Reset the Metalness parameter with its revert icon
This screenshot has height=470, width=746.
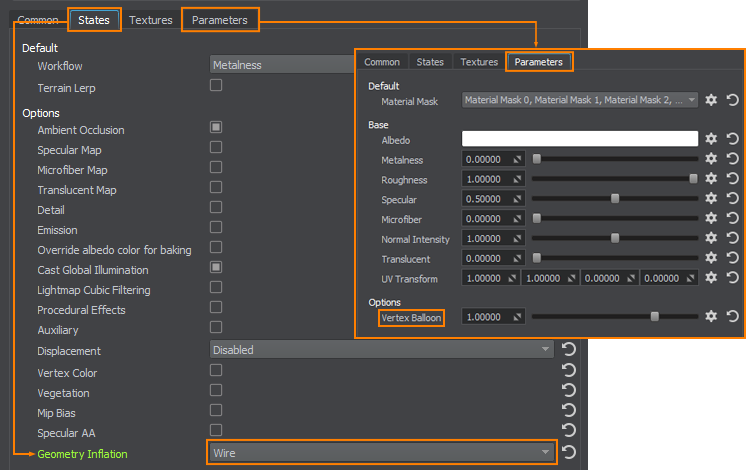pyautogui.click(x=731, y=159)
